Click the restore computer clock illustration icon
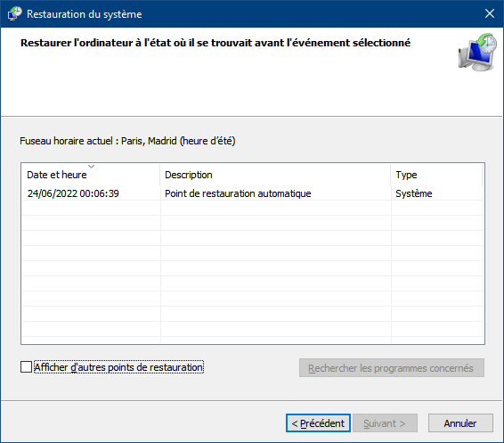504x443 pixels. click(477, 52)
